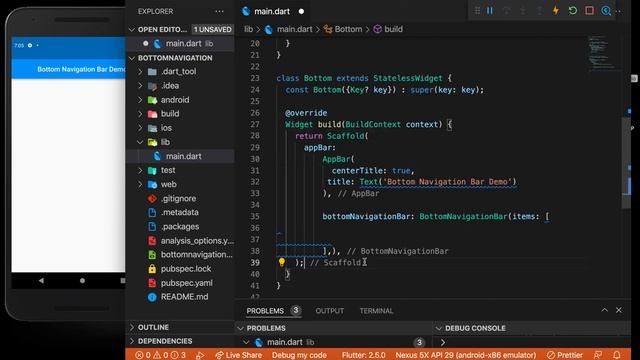640x360 pixels.
Task: Select Nexus 5X API 29 device in status bar
Action: 465,355
